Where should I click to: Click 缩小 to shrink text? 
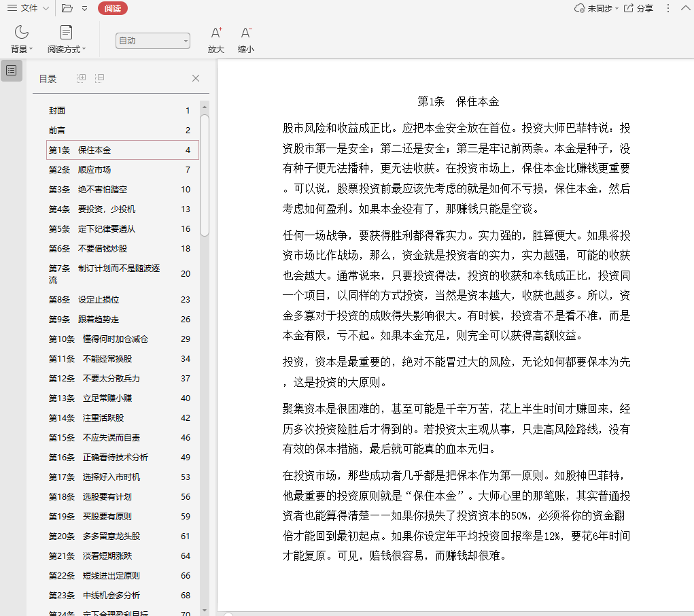point(246,33)
